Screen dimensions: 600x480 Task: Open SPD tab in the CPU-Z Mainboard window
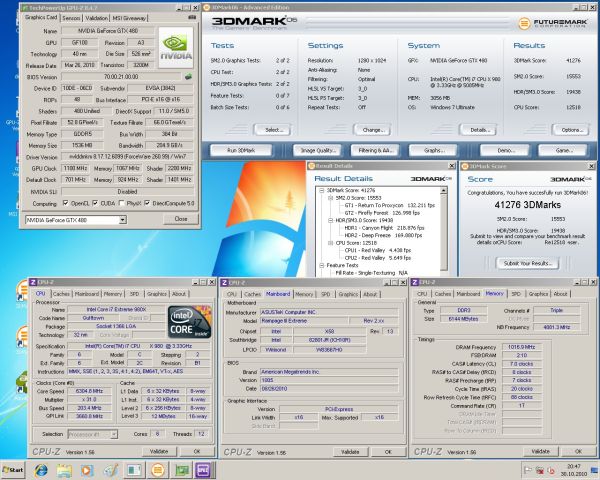326,294
